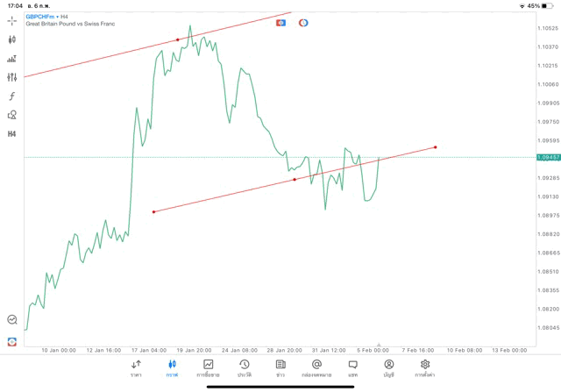Change the chart type (candlestick icon)
The width and height of the screenshot is (561, 392).
[x=12, y=39]
